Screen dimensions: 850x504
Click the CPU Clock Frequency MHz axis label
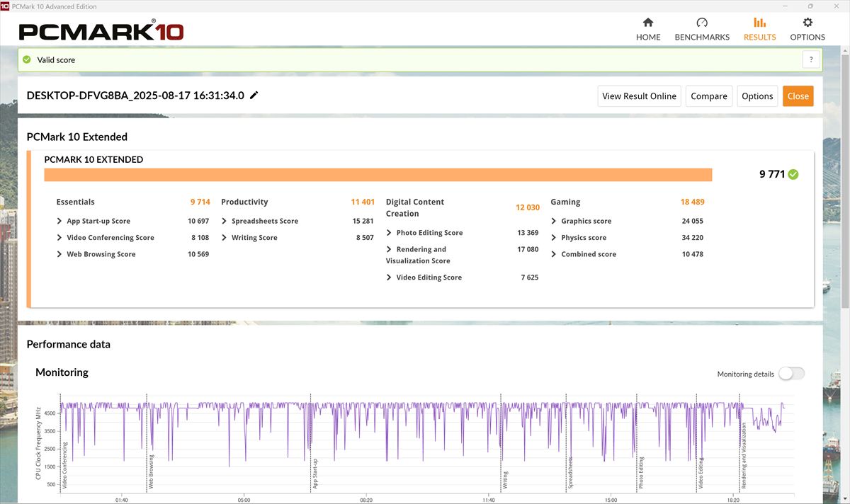coord(39,443)
